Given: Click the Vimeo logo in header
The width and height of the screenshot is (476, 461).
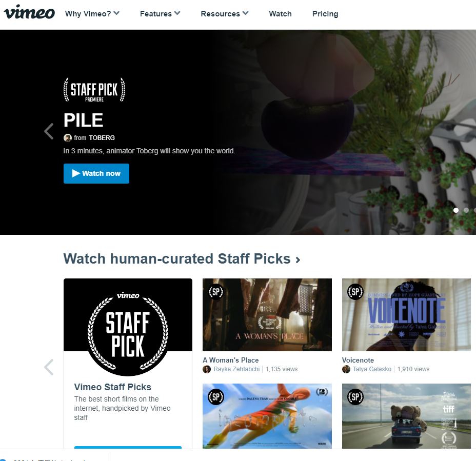Looking at the screenshot, I should tap(29, 13).
